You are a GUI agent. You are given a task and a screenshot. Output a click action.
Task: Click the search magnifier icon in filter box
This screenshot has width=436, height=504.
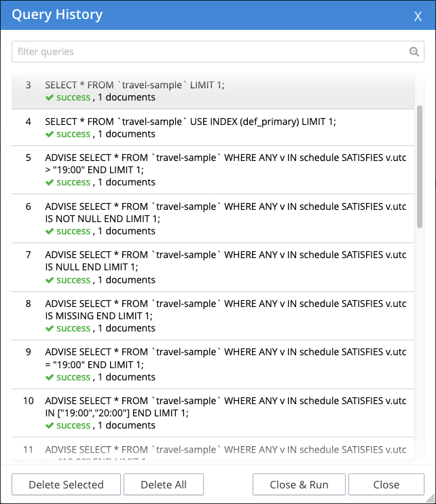tap(414, 52)
